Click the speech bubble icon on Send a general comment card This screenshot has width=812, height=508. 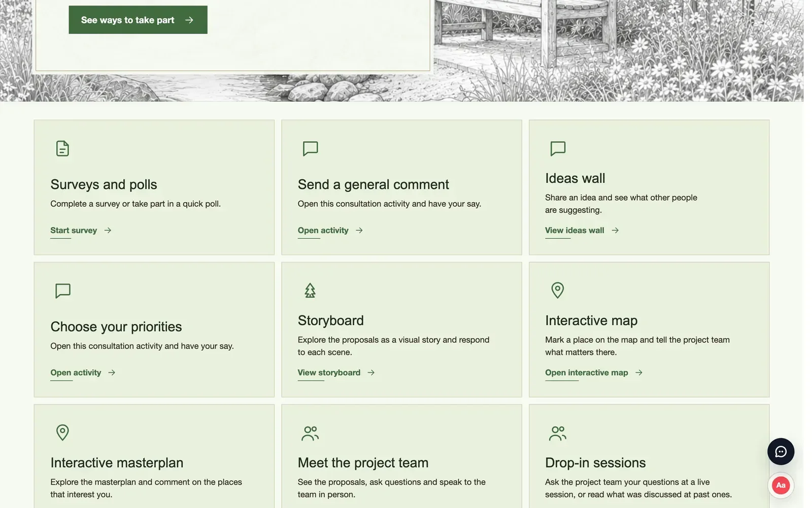(x=310, y=148)
